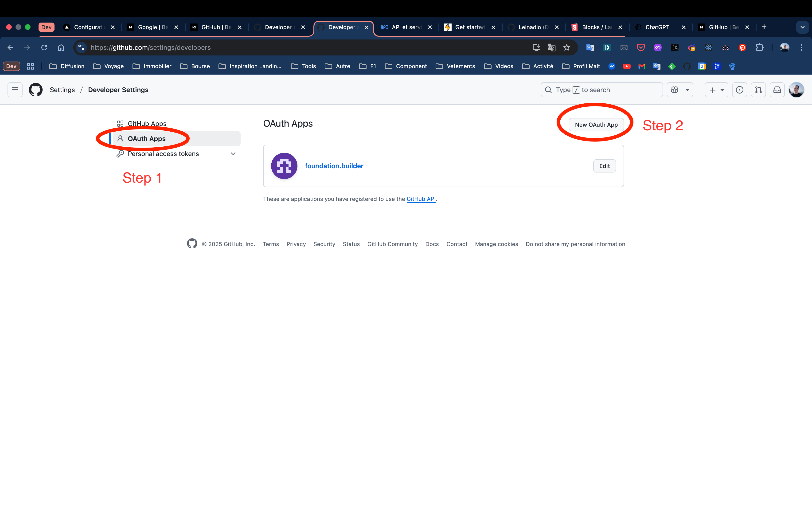The height and width of the screenshot is (525, 812).
Task: Open the Pull requests icon in header
Action: pyautogui.click(x=758, y=90)
